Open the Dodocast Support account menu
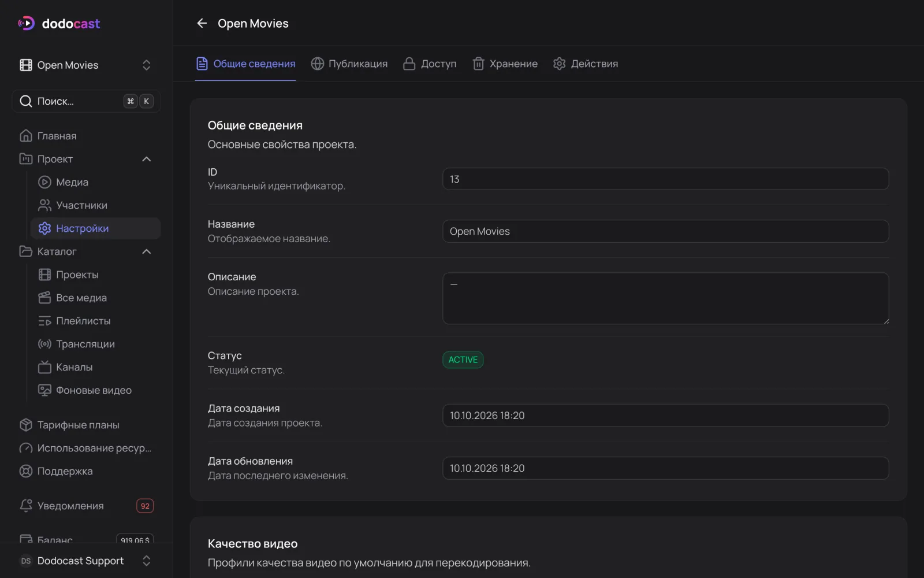The height and width of the screenshot is (578, 924). tap(86, 561)
